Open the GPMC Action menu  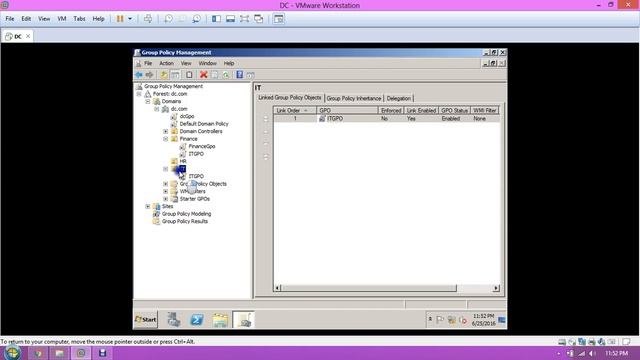[167, 63]
